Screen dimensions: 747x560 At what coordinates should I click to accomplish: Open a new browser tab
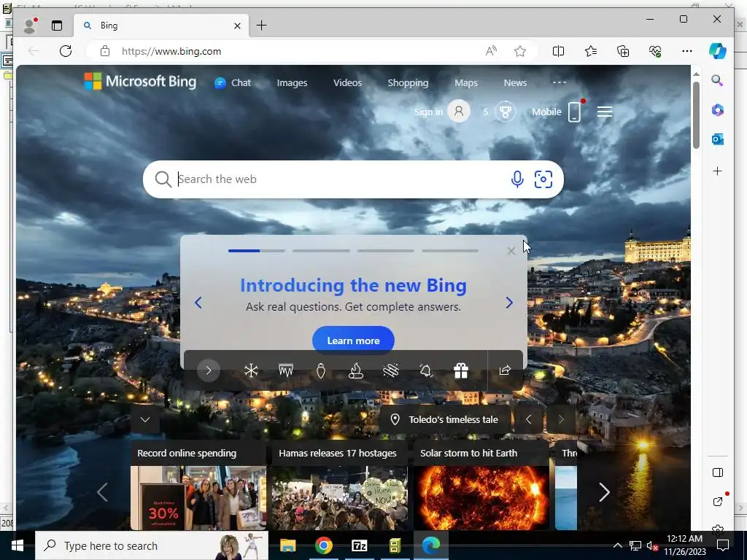click(x=262, y=26)
